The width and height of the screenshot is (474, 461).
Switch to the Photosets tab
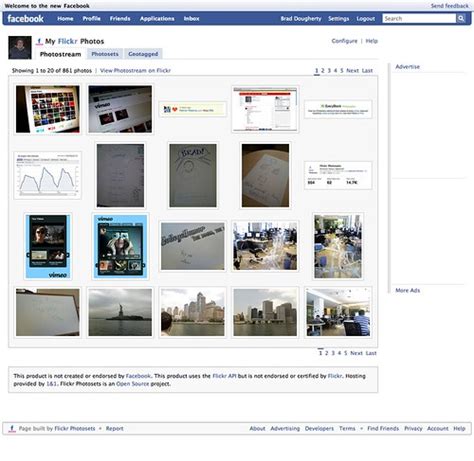(105, 54)
